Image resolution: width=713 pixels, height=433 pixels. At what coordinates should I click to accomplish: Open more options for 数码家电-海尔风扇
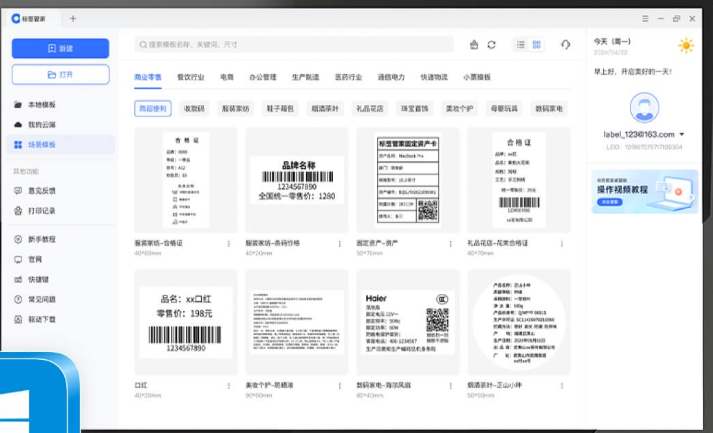(x=451, y=386)
